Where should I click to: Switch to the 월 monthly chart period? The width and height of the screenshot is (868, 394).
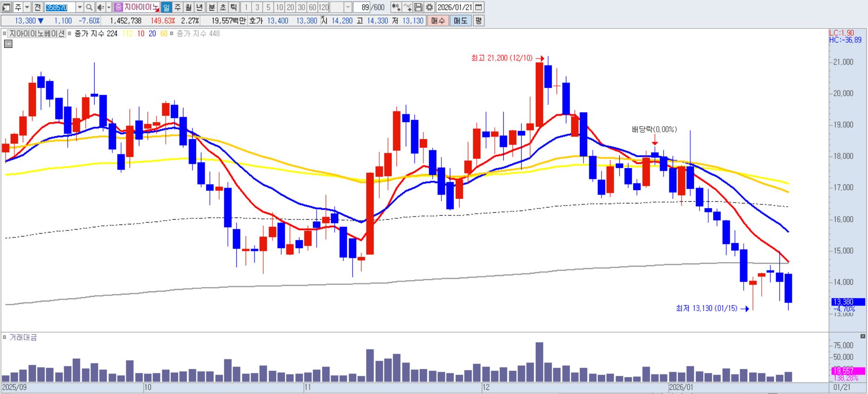point(188,7)
